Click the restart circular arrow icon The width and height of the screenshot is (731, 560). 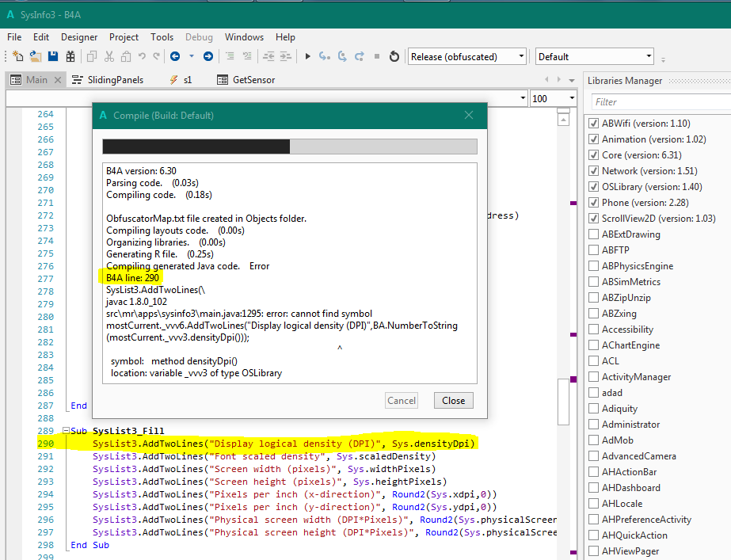point(394,56)
